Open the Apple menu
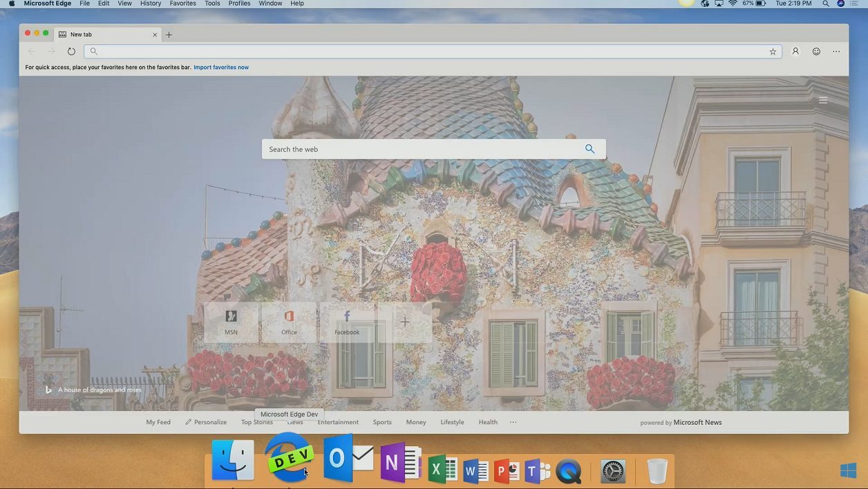Image resolution: width=868 pixels, height=489 pixels. [x=12, y=3]
